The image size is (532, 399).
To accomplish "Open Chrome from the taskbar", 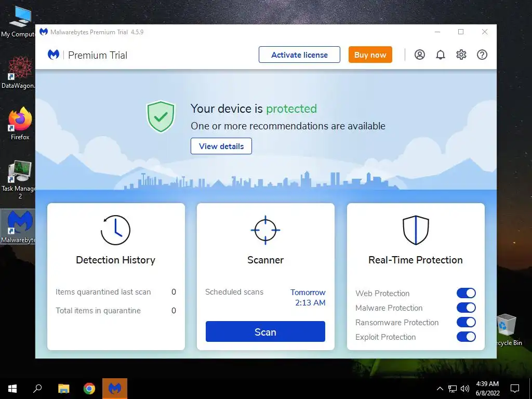I will pos(89,389).
